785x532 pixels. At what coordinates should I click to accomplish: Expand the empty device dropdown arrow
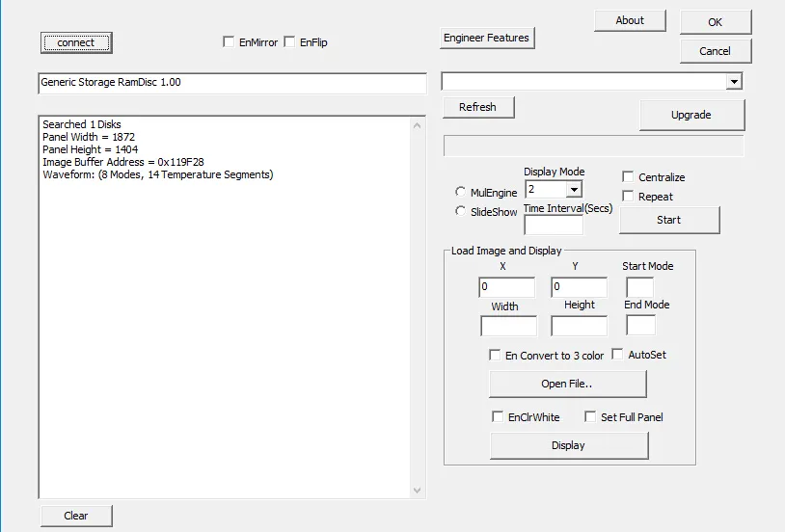click(x=734, y=81)
